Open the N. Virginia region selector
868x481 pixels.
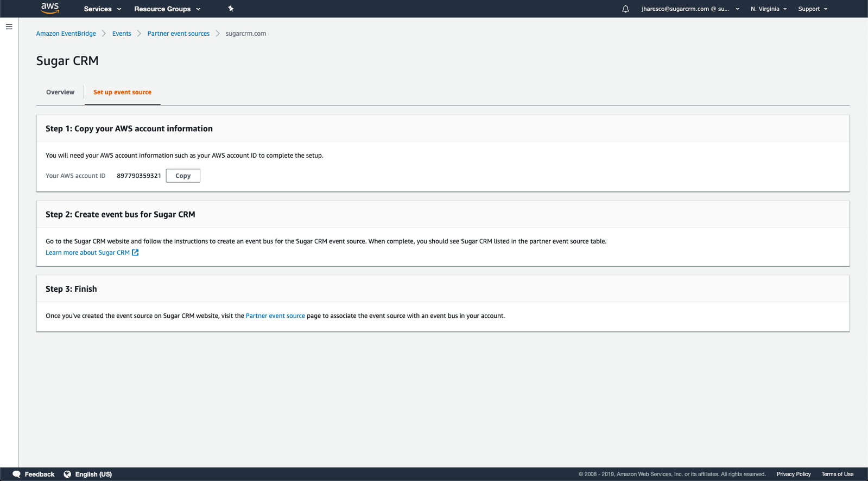point(768,9)
